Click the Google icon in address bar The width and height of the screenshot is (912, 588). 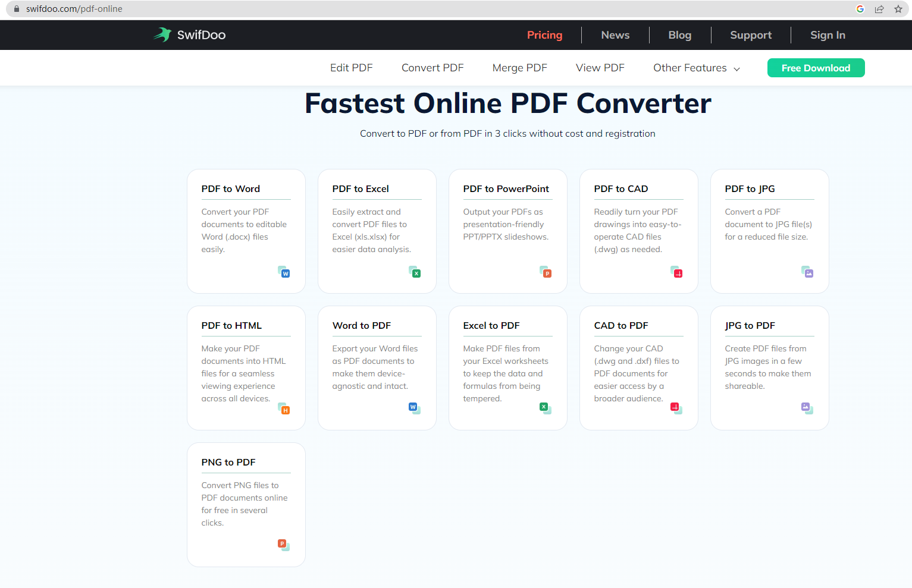click(x=860, y=9)
